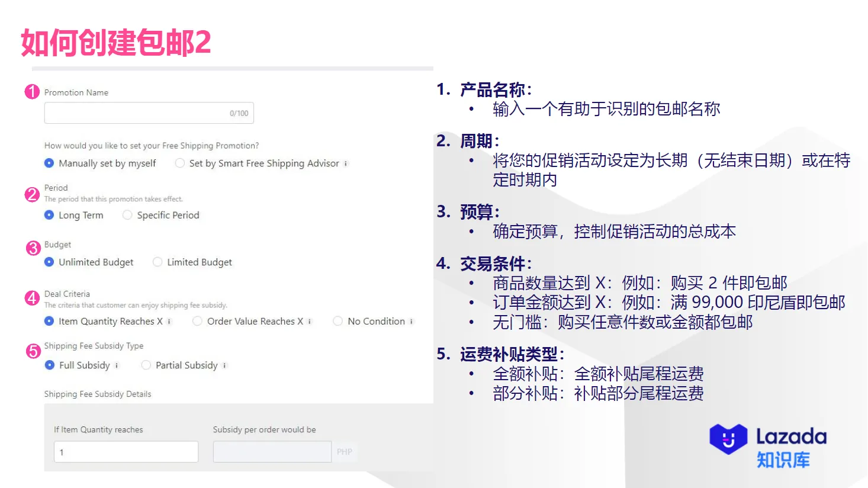Screen dimensions: 868x488
Task: Open the tooltip icon next to Item Quantity Reaches X
Action: pyautogui.click(x=169, y=321)
